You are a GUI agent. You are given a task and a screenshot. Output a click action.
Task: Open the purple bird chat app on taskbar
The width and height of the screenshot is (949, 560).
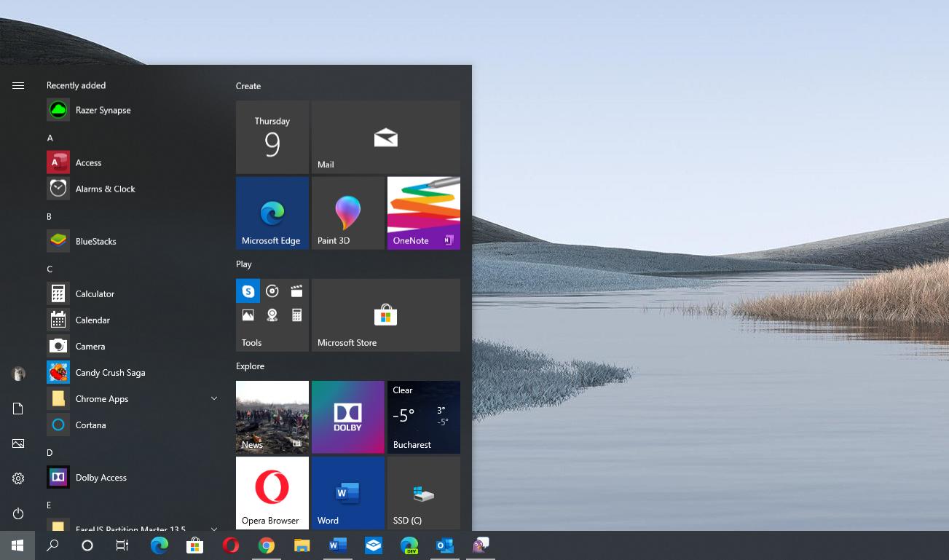[481, 545]
